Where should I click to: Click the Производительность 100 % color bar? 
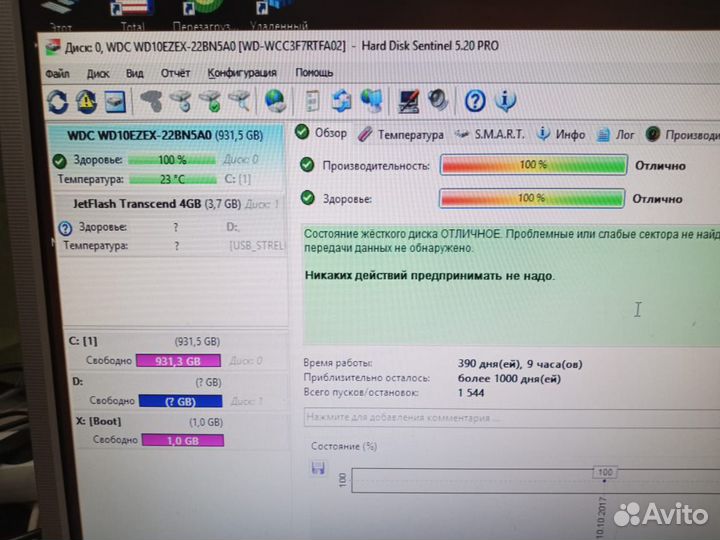[x=534, y=165]
